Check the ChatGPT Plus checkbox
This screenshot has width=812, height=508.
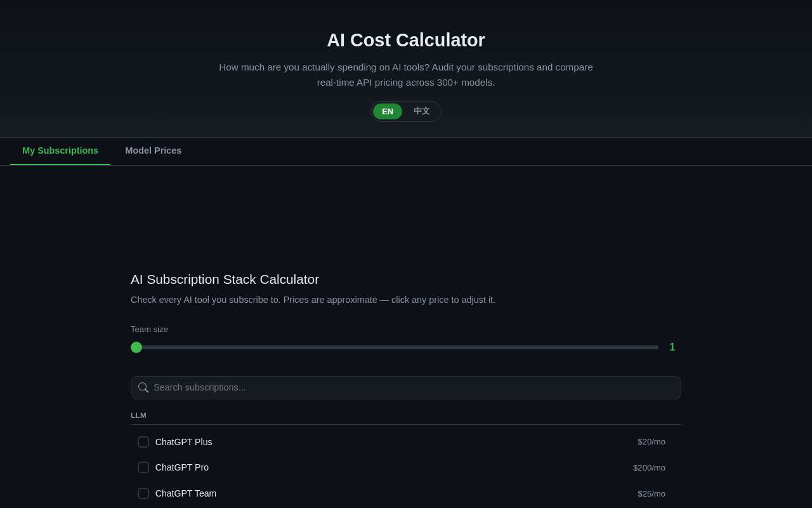pos(143,442)
